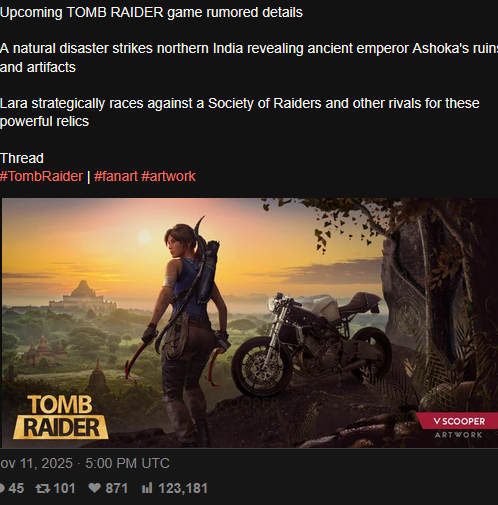Viewport: 498px width, 505px height.
Task: Click the paragraph about the Society of Raiders
Action: (x=240, y=112)
